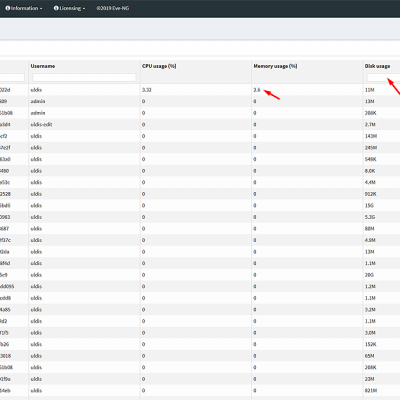Select the 3.32 CPU usage cell
Screen dimensions: 400x400
point(147,90)
